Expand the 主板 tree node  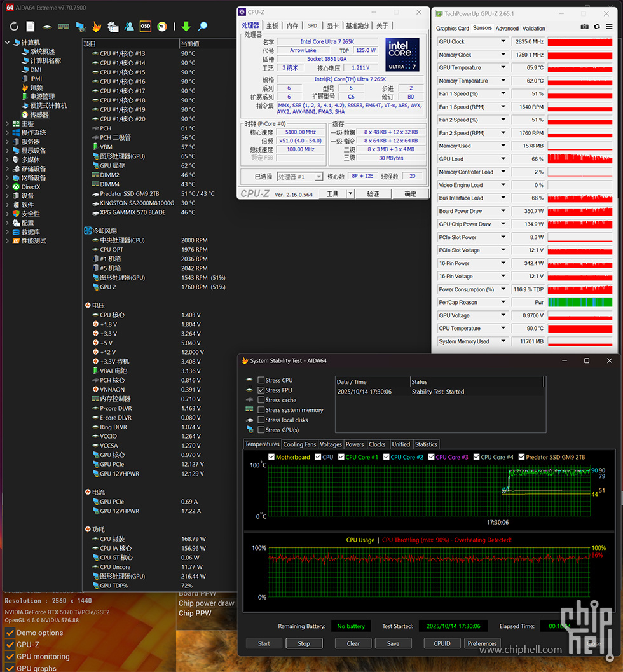click(x=8, y=124)
